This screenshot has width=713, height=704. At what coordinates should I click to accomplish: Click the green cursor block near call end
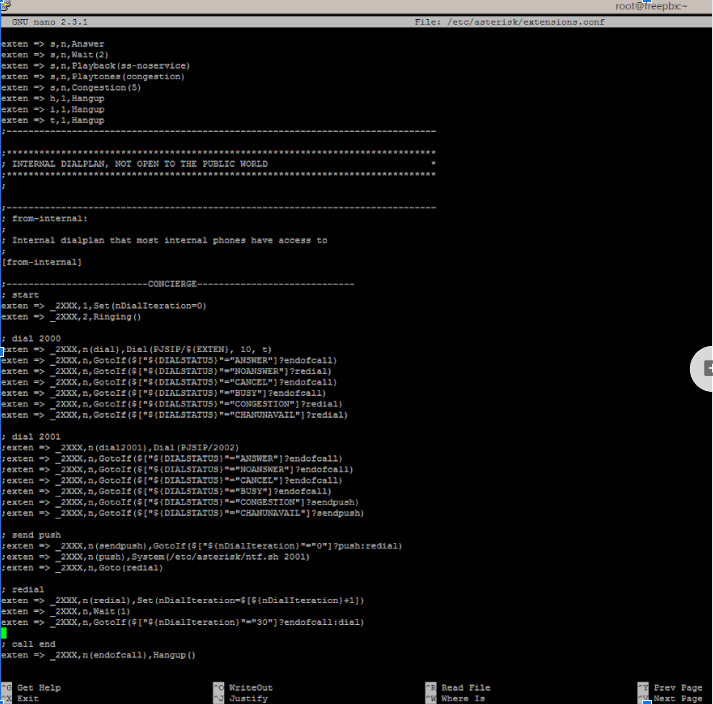(4, 633)
